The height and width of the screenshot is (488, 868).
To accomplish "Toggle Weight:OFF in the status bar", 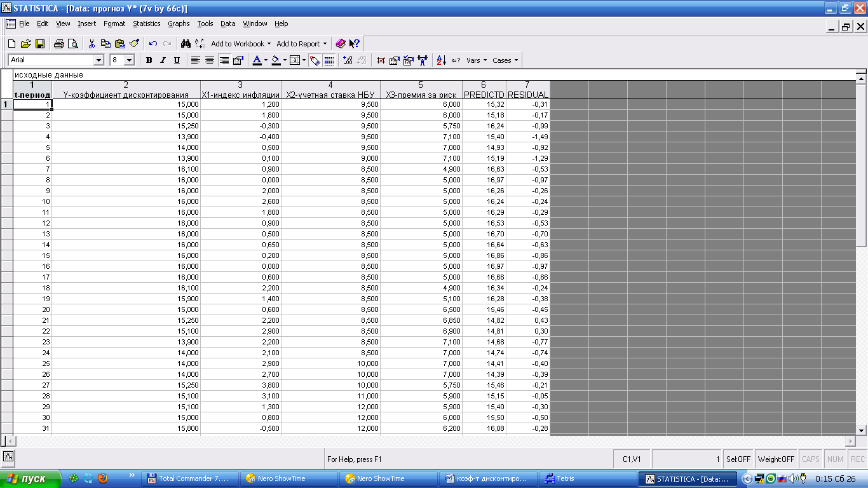I will click(x=776, y=459).
